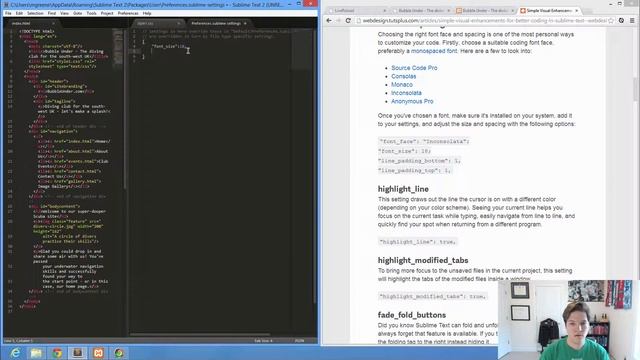Click the "line_padding_top": 1 code snippet

pyautogui.click(x=415, y=171)
